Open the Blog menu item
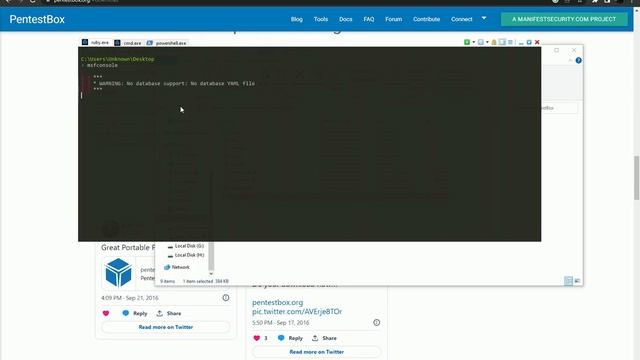 [x=297, y=19]
